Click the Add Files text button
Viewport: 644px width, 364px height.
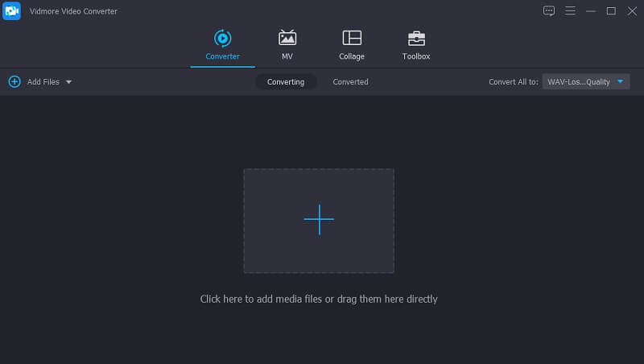pos(43,81)
